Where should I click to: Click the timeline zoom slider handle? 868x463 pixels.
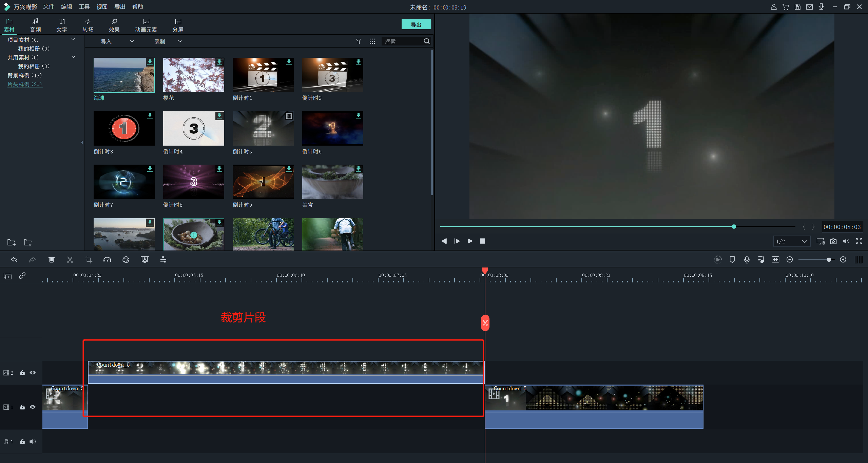(829, 260)
